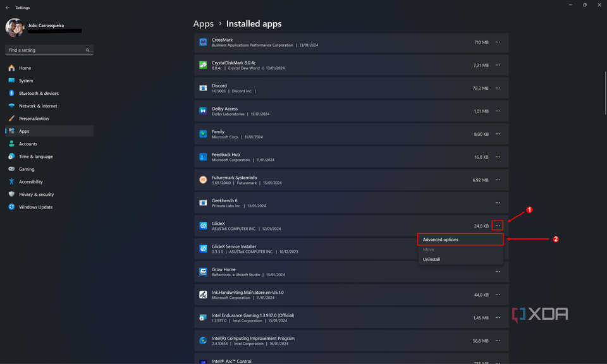
Task: Open the more options menu for GlideX
Action: click(498, 226)
